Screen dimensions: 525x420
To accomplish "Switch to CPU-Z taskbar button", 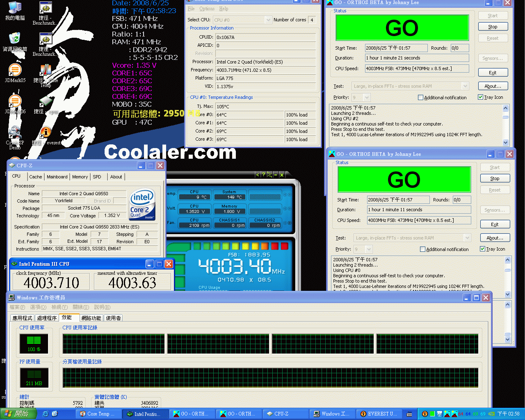I will point(285,414).
